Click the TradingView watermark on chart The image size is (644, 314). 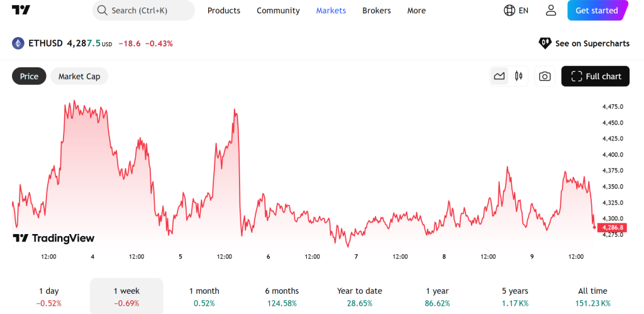[x=54, y=238]
